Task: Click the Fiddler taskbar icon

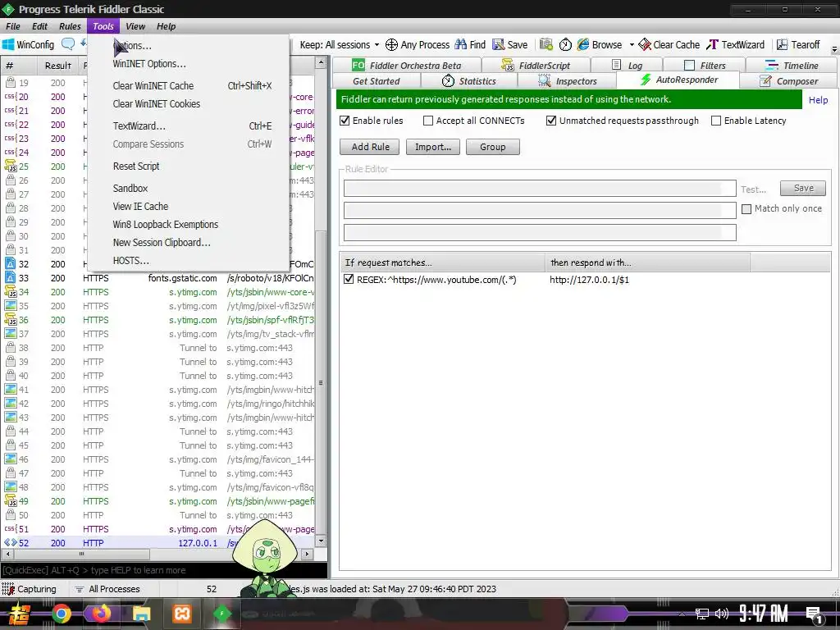Action: [x=221, y=614]
